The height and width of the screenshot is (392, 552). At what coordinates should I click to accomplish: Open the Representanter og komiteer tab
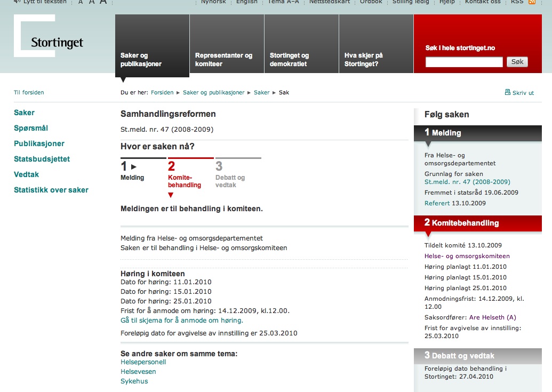[227, 44]
